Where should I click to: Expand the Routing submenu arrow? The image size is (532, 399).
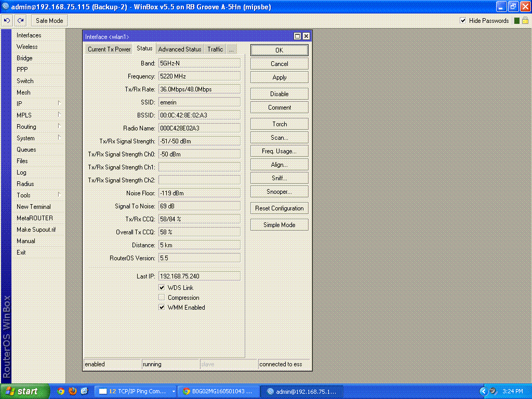point(59,126)
